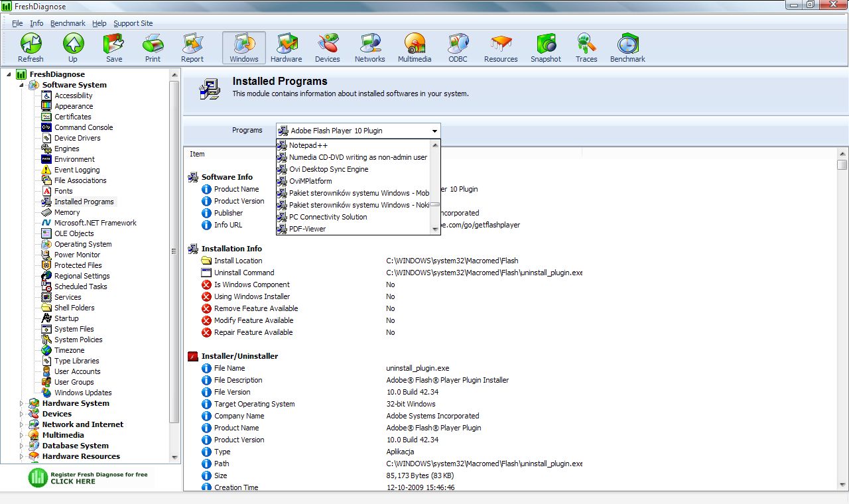
Task: Click the Target Operating System row
Action: 318,404
